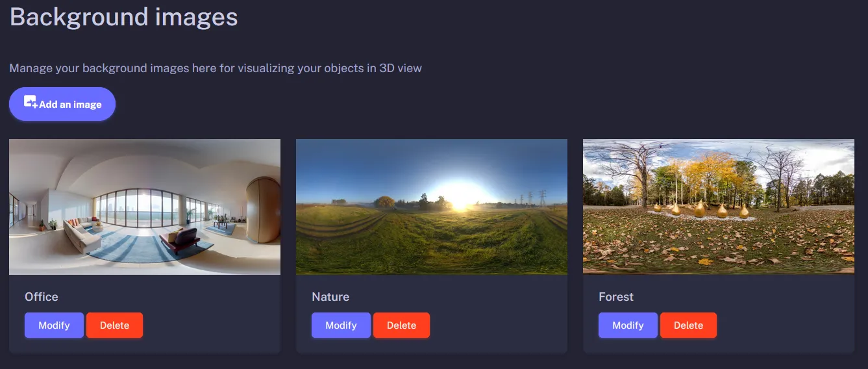Select the Office card title
868x369 pixels.
tap(42, 297)
